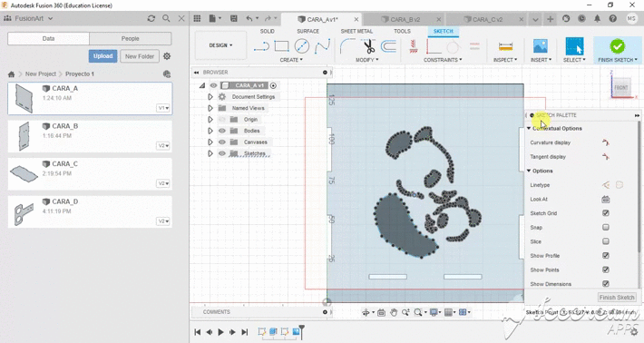Select the Offset modify tool
Screen dimensions: 644x343
click(x=388, y=46)
